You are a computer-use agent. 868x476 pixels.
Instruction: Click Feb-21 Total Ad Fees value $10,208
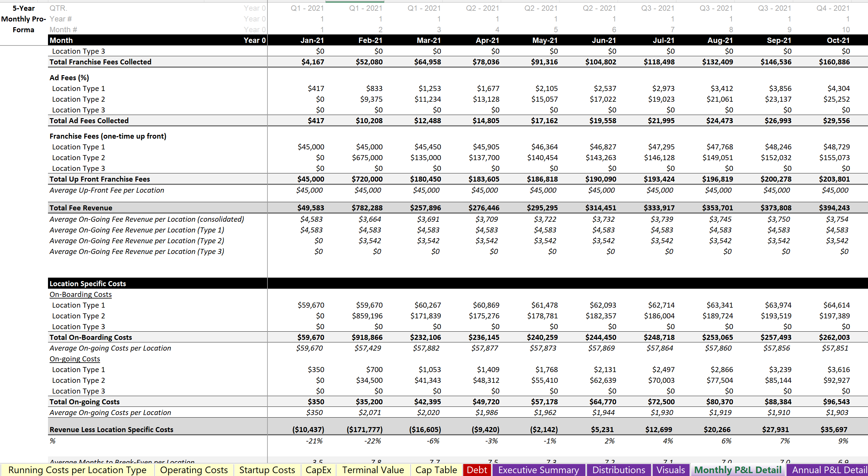point(369,121)
